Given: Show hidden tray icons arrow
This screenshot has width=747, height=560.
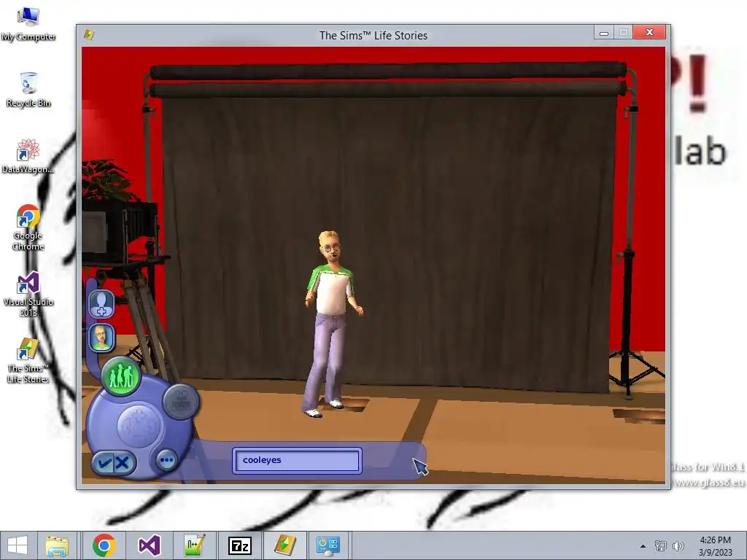Looking at the screenshot, I should [643, 546].
